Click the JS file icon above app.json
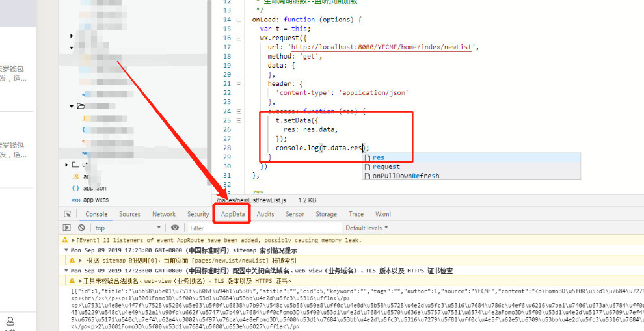This screenshot has width=644, height=331. 75,176
